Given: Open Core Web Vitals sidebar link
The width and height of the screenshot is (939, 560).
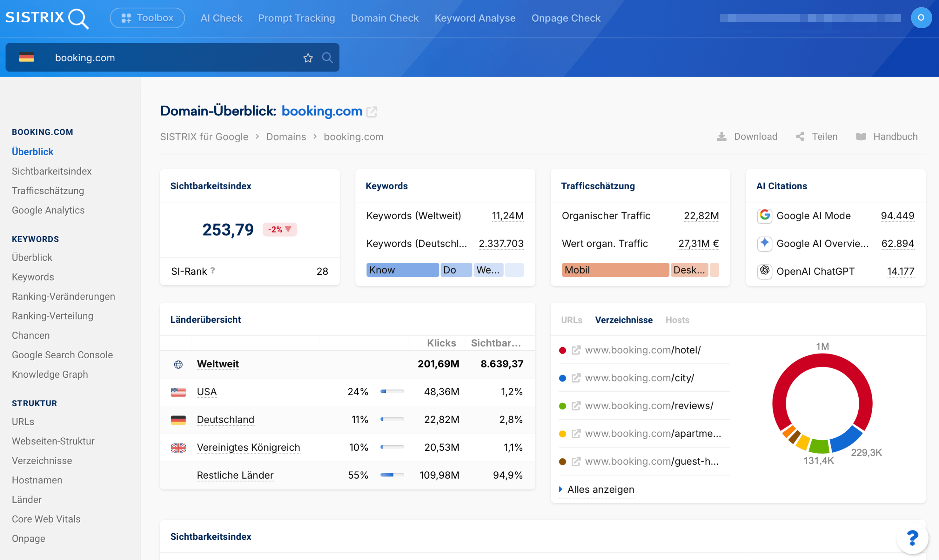Looking at the screenshot, I should (46, 519).
